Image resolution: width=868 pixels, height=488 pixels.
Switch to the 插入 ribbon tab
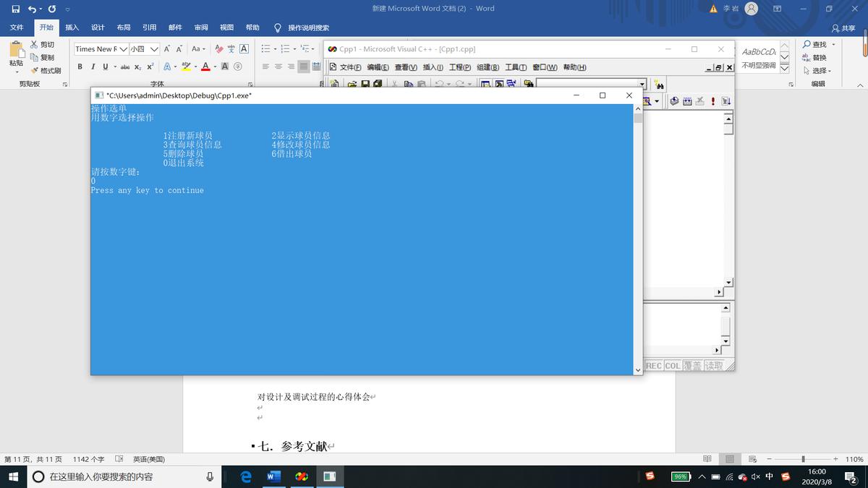tap(72, 27)
